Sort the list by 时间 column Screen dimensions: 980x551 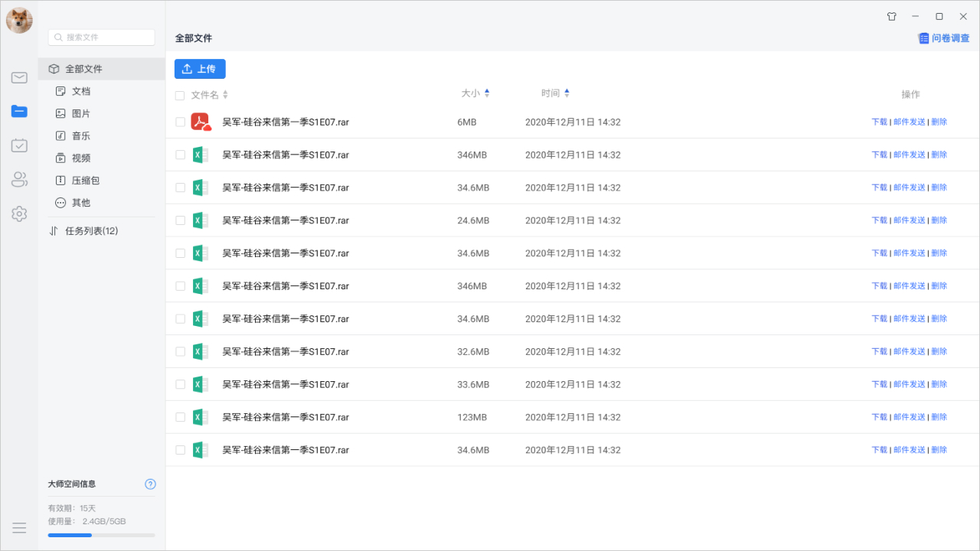pos(567,93)
